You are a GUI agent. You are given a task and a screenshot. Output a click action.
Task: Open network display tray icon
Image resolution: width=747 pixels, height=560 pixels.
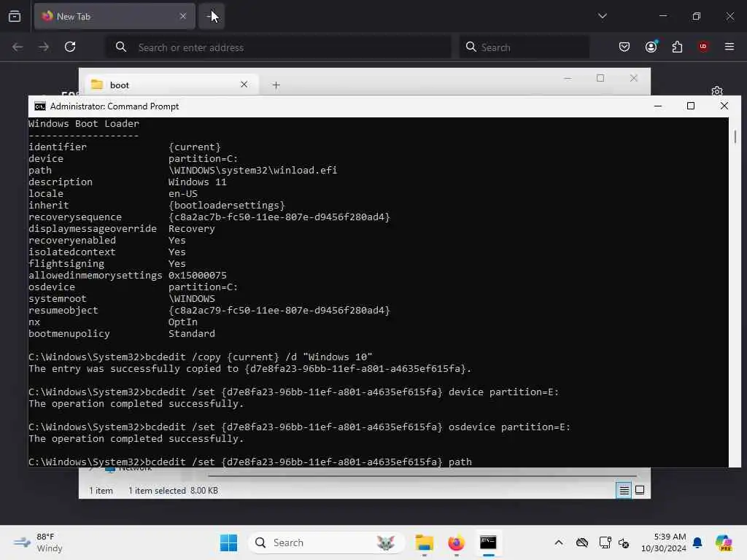coord(605,542)
